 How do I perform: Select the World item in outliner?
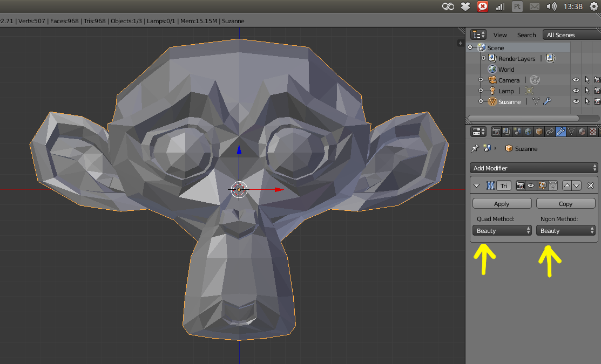click(506, 69)
